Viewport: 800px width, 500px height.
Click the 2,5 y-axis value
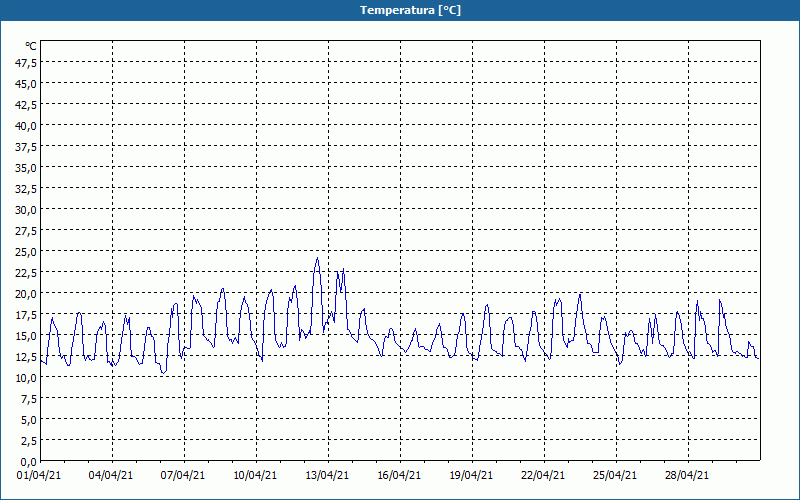[x=29, y=440]
